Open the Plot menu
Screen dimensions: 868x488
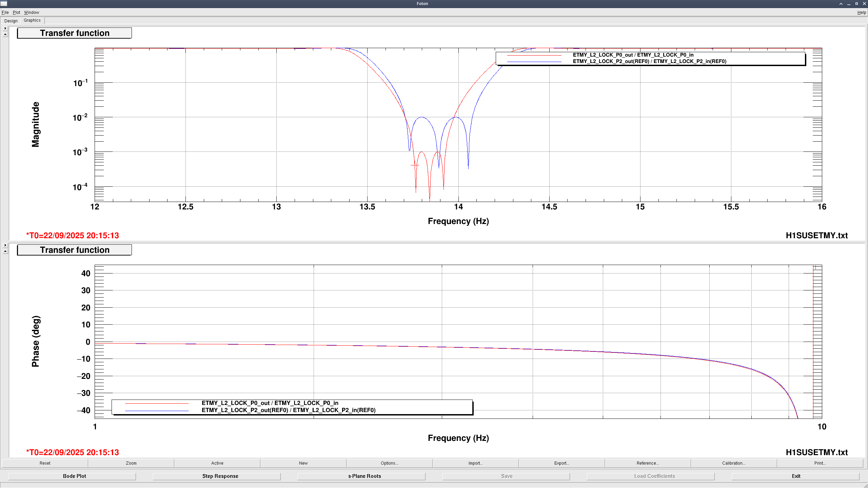pyautogui.click(x=16, y=13)
